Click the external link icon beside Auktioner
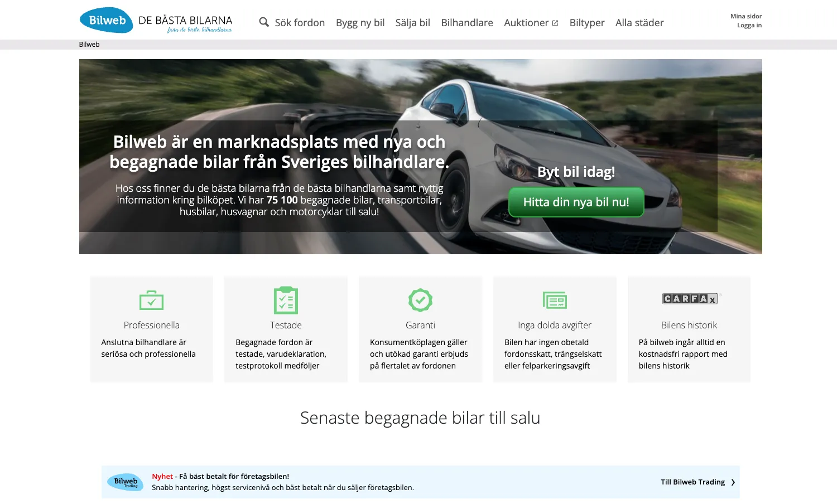 coord(555,23)
